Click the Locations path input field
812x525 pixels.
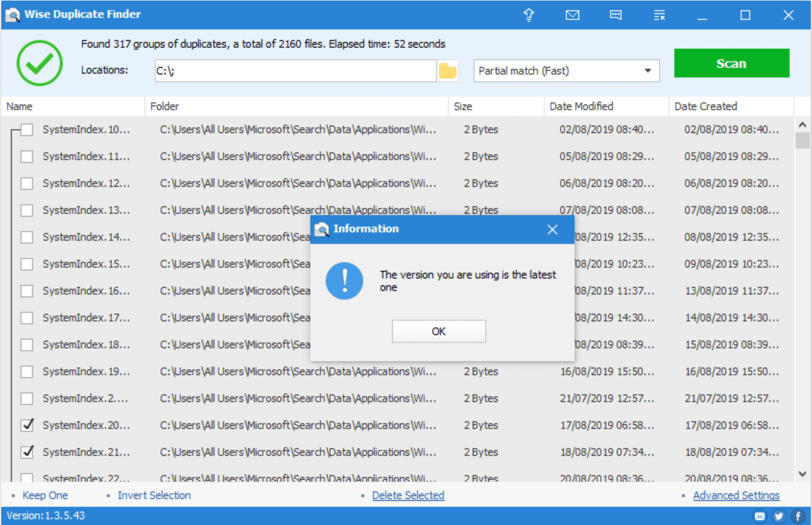click(296, 71)
